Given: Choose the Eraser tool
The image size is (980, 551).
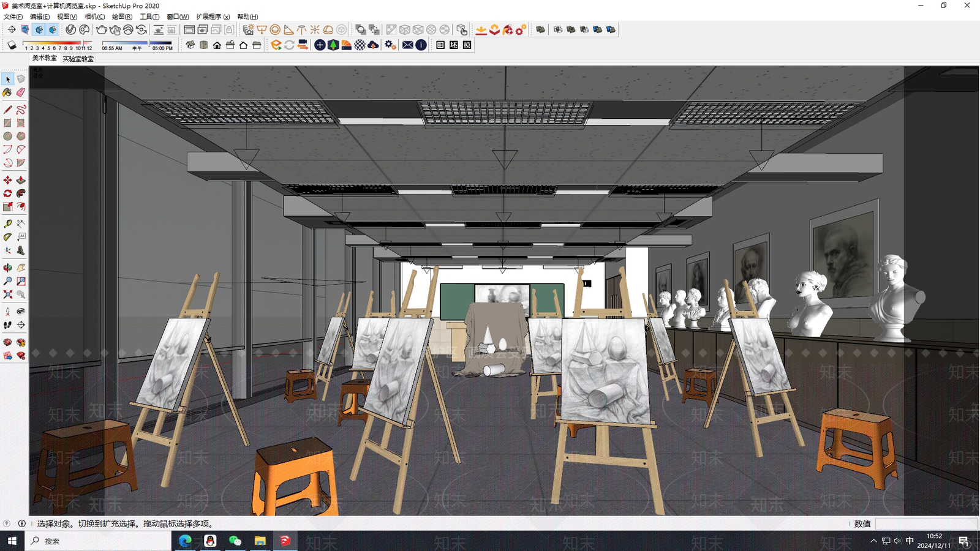Looking at the screenshot, I should [21, 92].
